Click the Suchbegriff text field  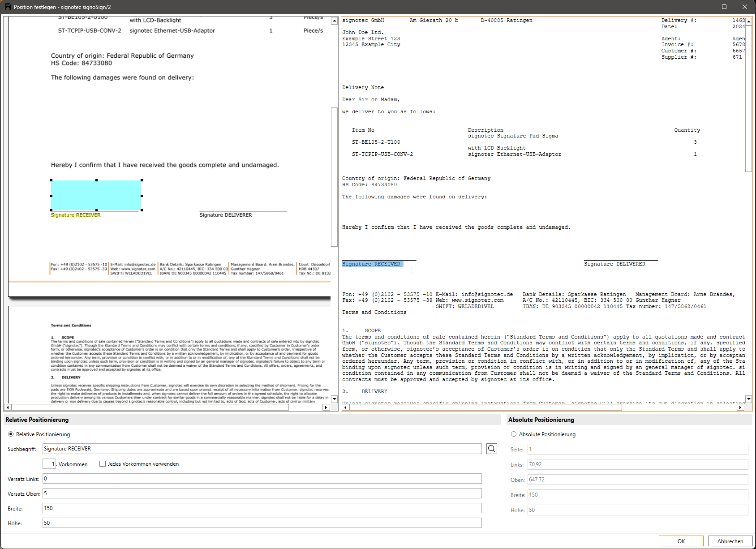(262, 449)
